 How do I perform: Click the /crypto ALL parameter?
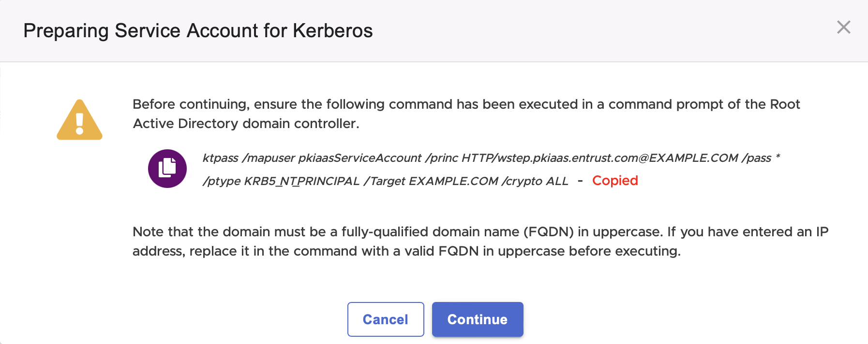535,181
